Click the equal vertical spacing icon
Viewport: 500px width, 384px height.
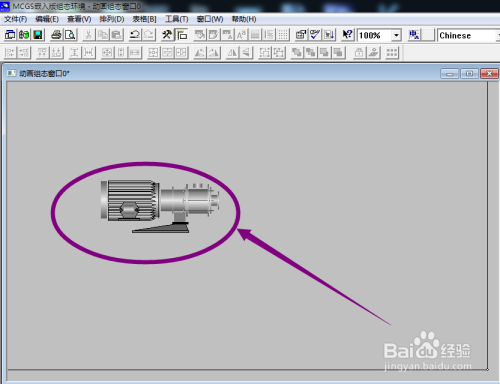(x=75, y=53)
